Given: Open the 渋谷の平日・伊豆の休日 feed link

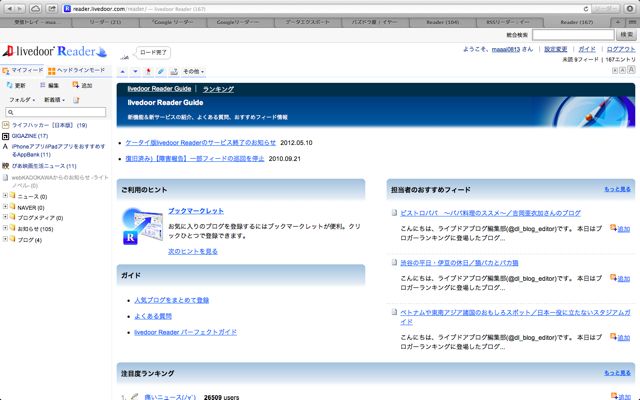Looking at the screenshot, I should pyautogui.click(x=459, y=263).
